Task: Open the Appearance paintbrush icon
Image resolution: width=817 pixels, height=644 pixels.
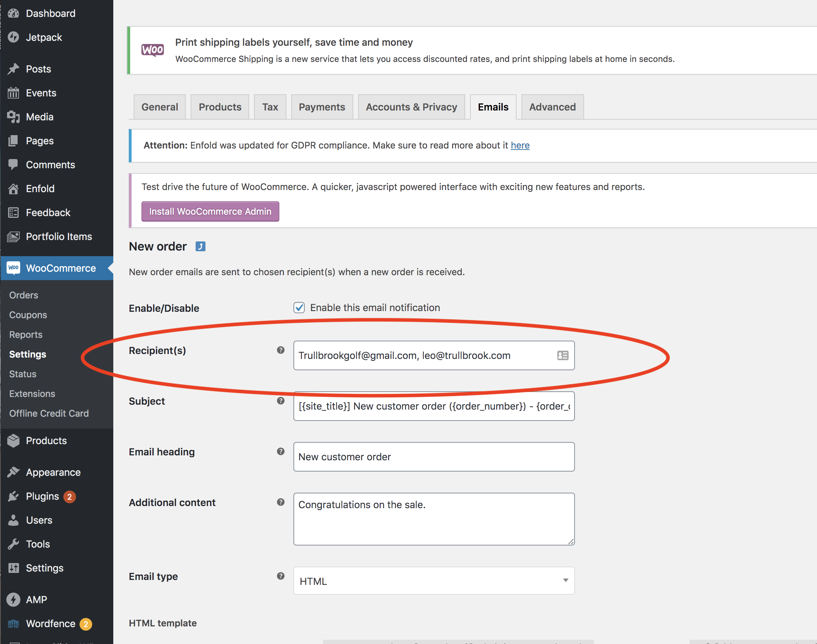Action: pyautogui.click(x=13, y=472)
